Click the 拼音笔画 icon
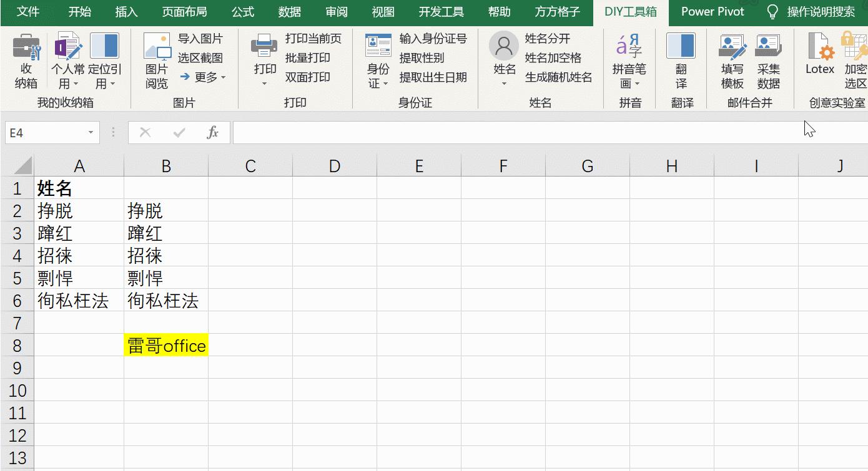Image resolution: width=868 pixels, height=471 pixels. 629,46
